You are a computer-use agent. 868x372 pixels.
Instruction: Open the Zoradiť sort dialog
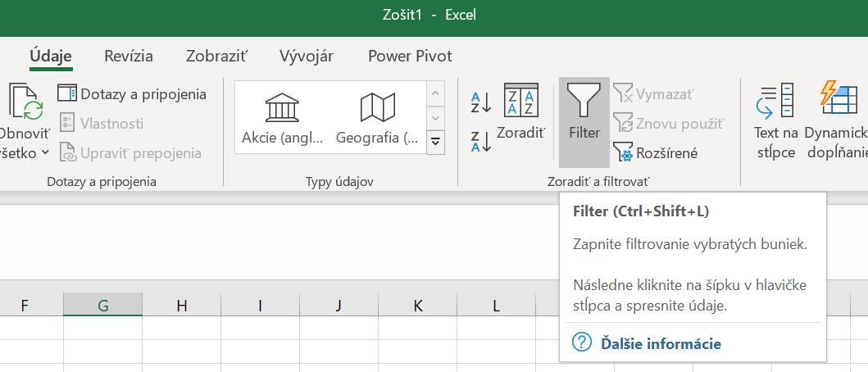pyautogui.click(x=521, y=112)
